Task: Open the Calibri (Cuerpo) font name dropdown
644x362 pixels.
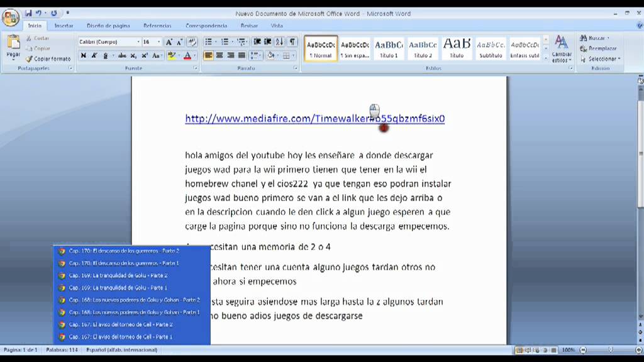Action: [x=138, y=42]
